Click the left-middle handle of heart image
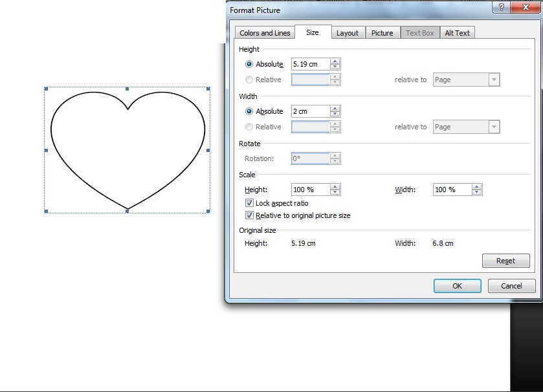This screenshot has width=543, height=392. 46,150
